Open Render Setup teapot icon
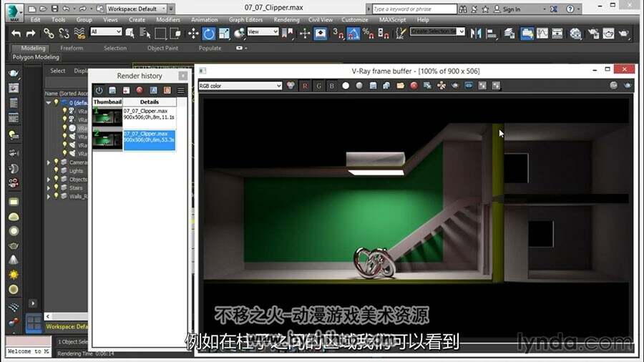Viewport: 644px width, 362px height. [x=593, y=33]
